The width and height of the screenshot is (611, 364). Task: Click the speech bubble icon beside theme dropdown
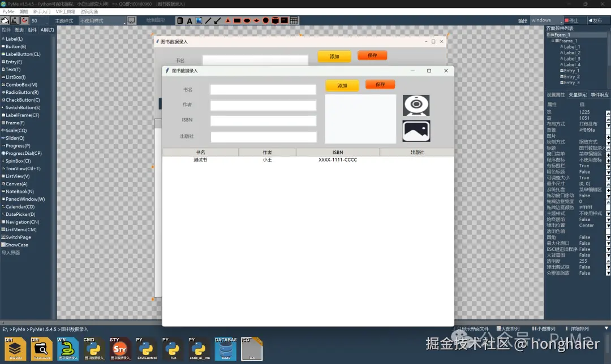coord(131,20)
